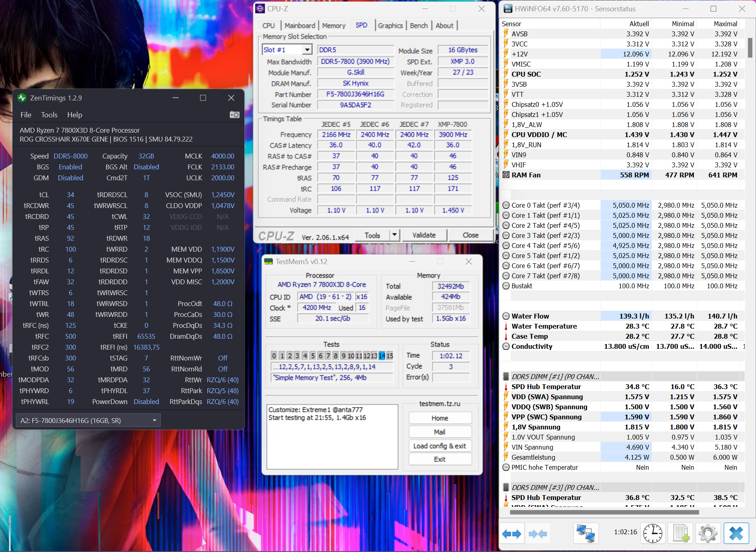756x552 pixels.
Task: Open HWiNFO sensor settings gear icon
Action: (x=708, y=534)
